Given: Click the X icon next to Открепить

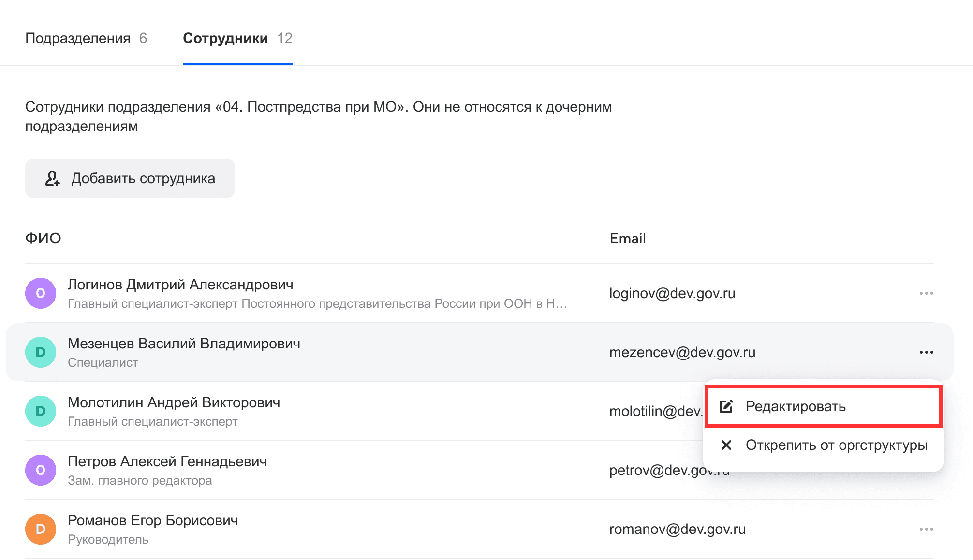Looking at the screenshot, I should pos(726,445).
